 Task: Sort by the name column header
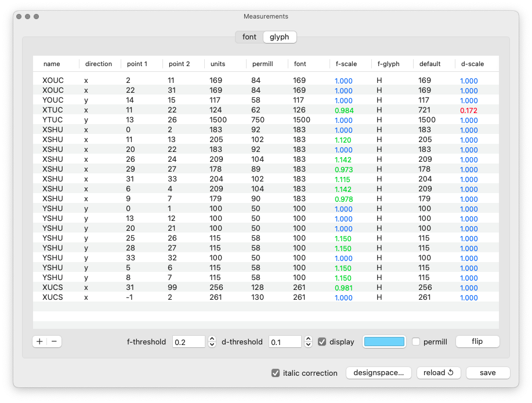point(52,64)
